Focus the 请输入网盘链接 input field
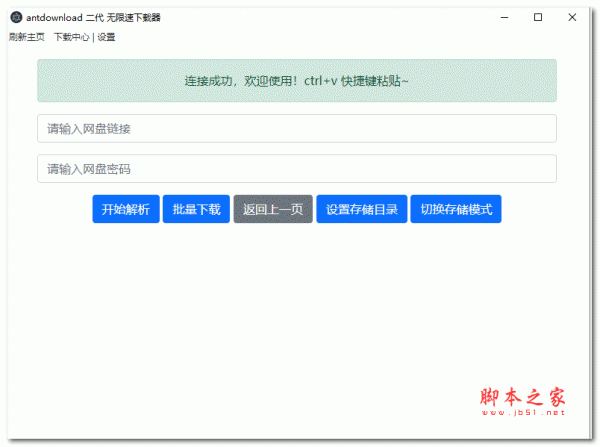The image size is (600, 447). pyautogui.click(x=297, y=129)
